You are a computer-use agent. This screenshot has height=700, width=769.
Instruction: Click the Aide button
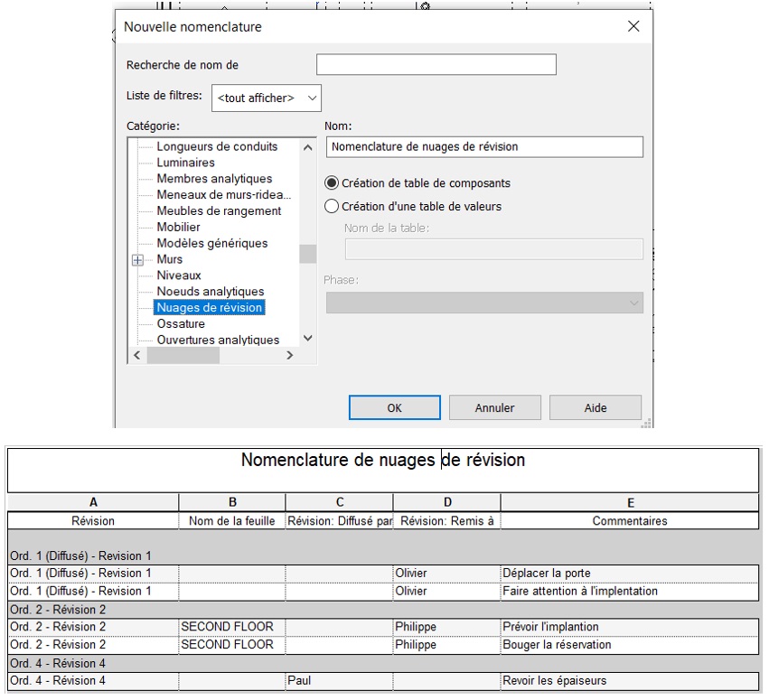point(595,408)
